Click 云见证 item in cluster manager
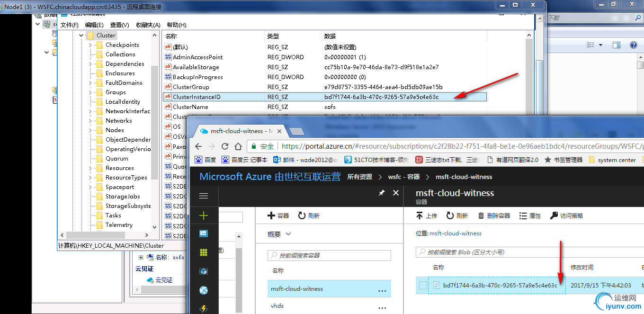Image resolution: width=644 pixels, height=314 pixels. (164, 280)
